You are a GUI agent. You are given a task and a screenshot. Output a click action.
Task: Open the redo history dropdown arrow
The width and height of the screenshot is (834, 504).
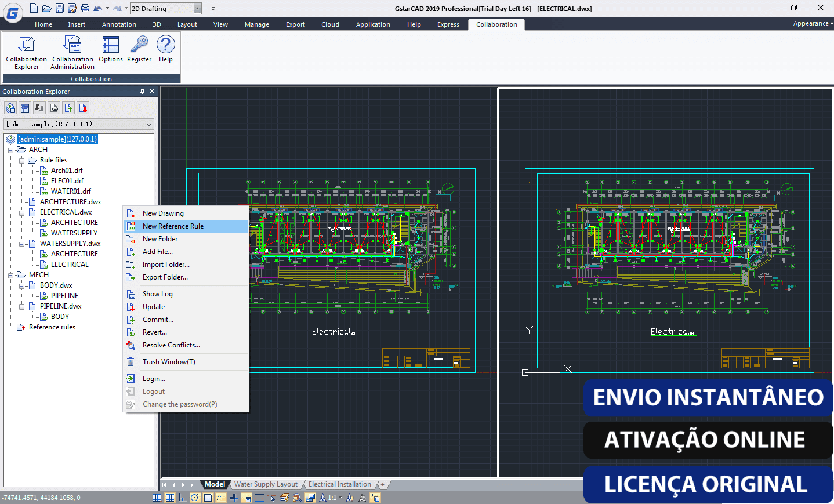click(x=126, y=8)
